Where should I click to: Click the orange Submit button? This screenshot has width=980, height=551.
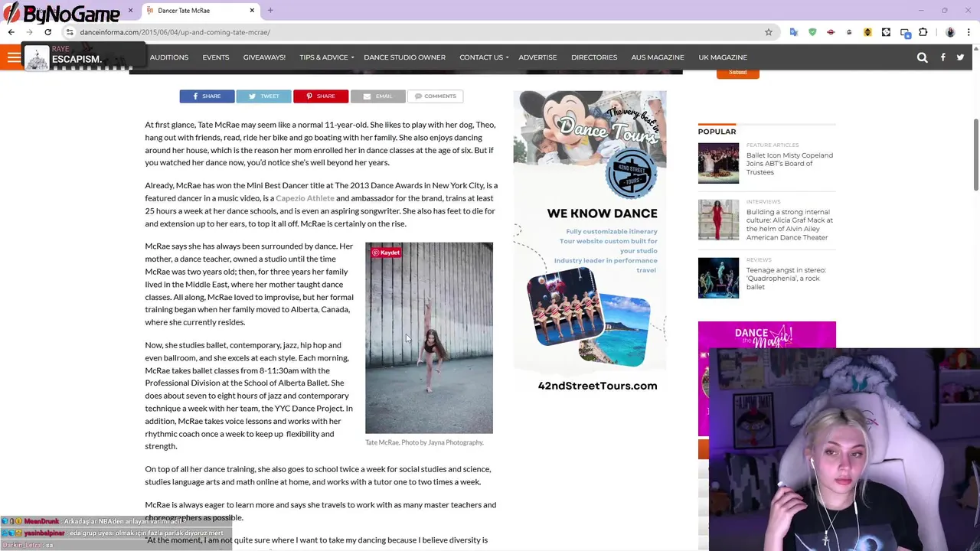tap(737, 72)
